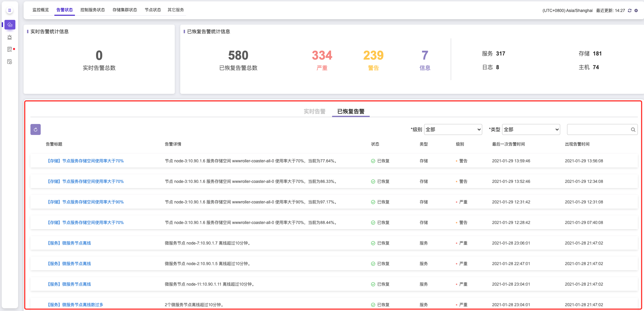
Task: Open 控制服务状态 tab
Action: [x=93, y=10]
